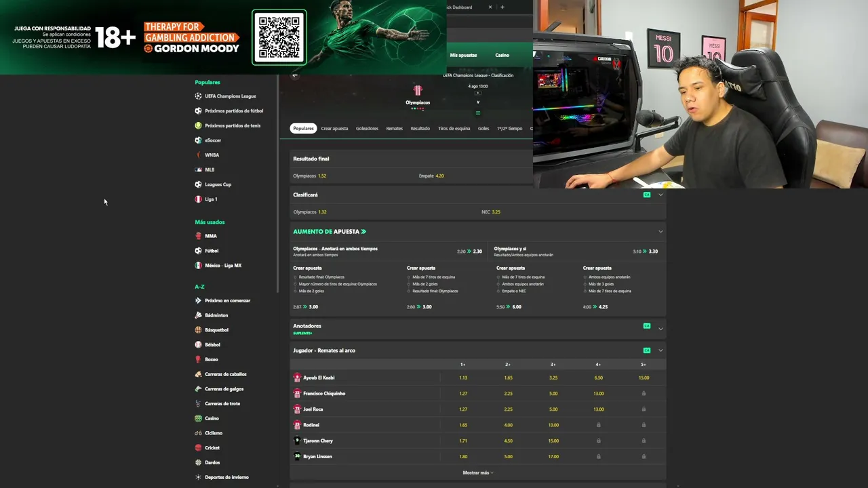Image resolution: width=868 pixels, height=488 pixels.
Task: Switch to the 1º/2º tiempo tab
Action: pyautogui.click(x=509, y=128)
